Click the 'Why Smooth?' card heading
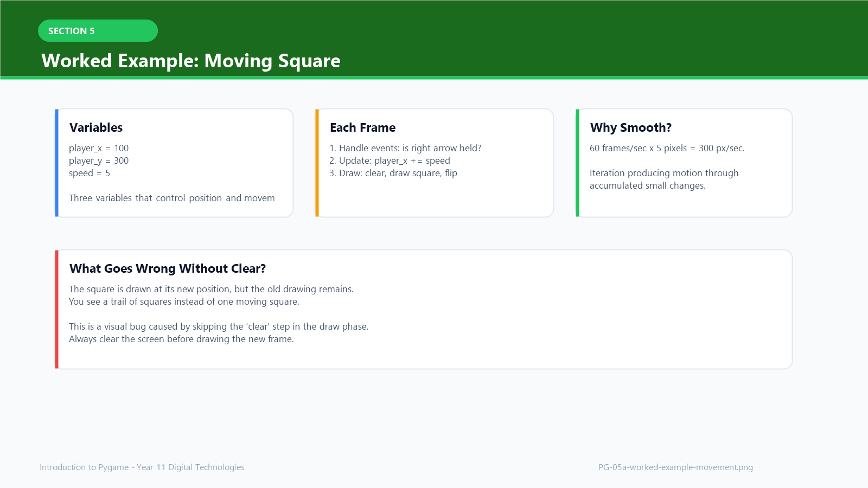868x488 pixels. [631, 127]
